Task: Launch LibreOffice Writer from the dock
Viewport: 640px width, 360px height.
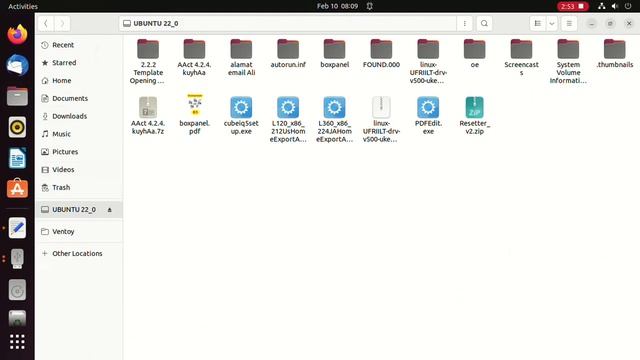Action: click(17, 158)
